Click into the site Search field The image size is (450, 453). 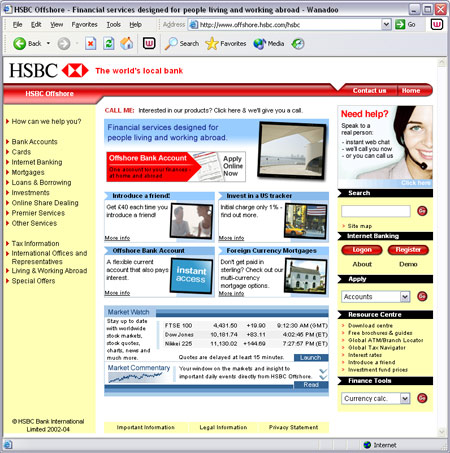(376, 211)
